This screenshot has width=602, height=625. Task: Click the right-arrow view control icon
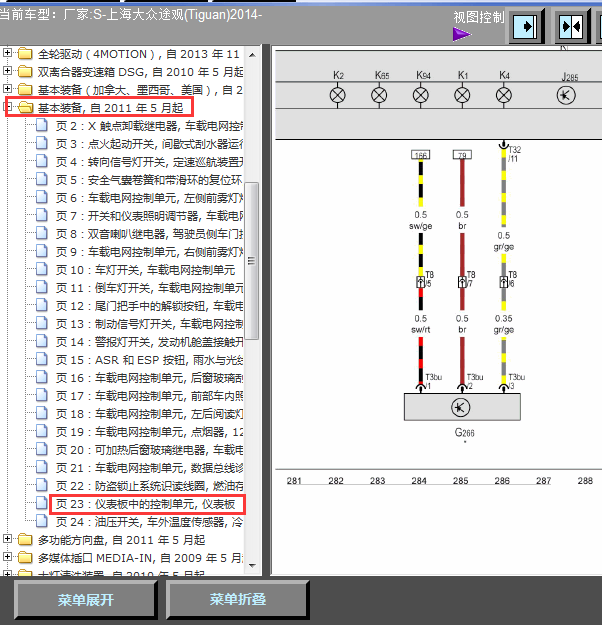coord(525,27)
